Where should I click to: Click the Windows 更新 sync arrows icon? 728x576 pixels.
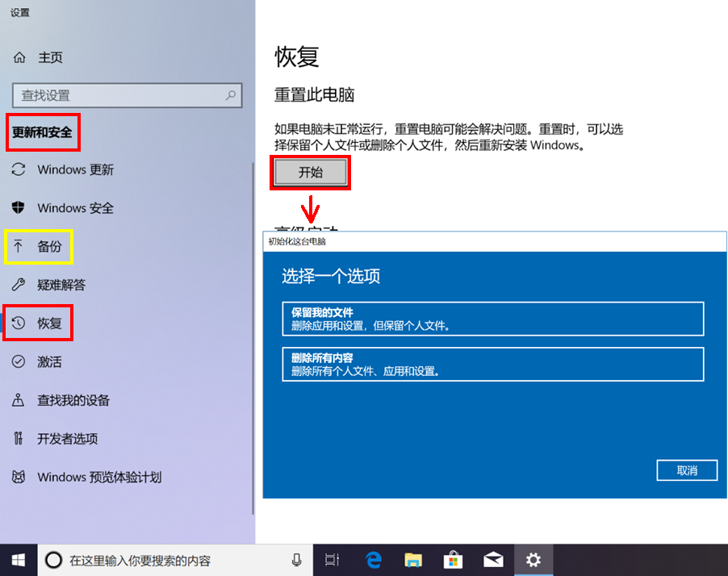[19, 169]
